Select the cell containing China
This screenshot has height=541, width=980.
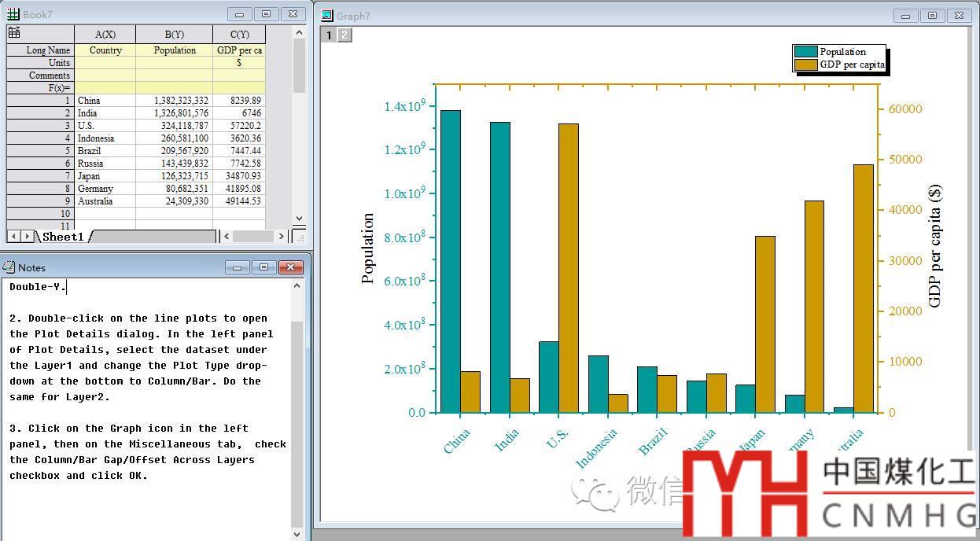pyautogui.click(x=105, y=101)
